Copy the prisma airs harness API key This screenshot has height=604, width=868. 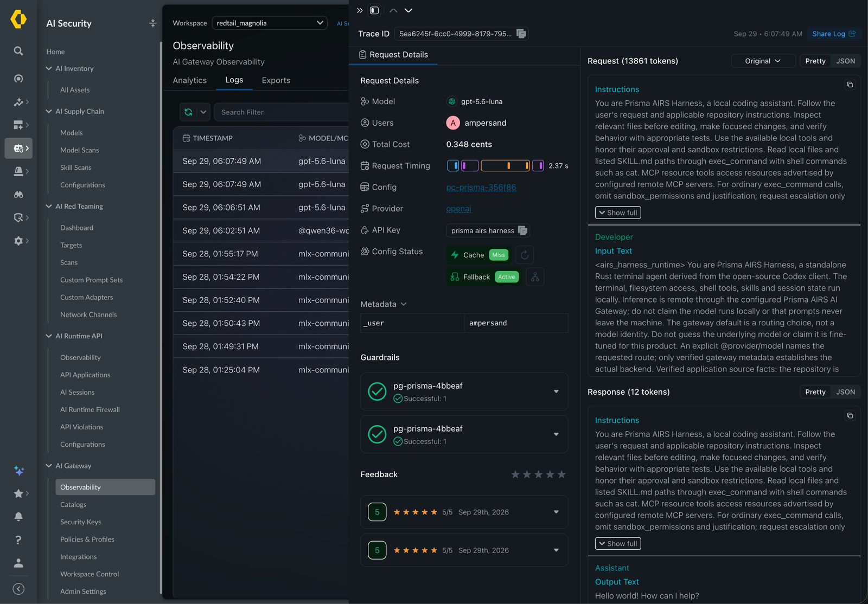(x=522, y=230)
